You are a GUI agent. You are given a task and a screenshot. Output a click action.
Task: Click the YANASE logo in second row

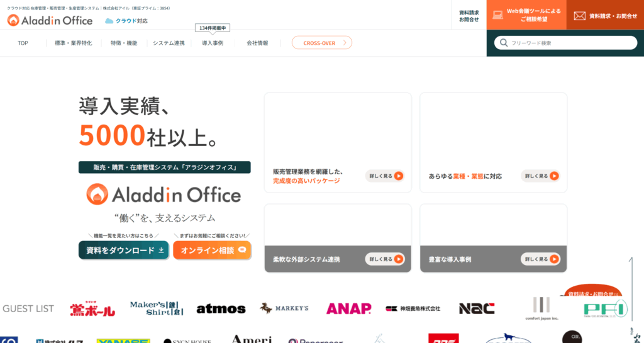tap(123, 340)
